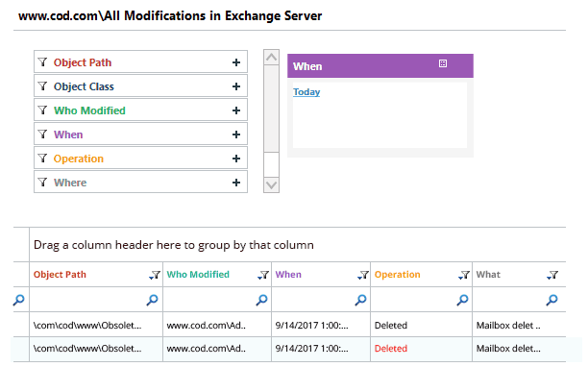Click the search icon in the Object Path column

152,300
